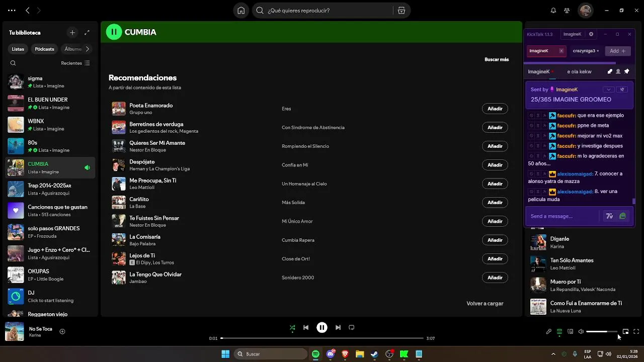The height and width of the screenshot is (362, 644).
Task: Open the Steam taskbar icon
Action: click(x=375, y=354)
